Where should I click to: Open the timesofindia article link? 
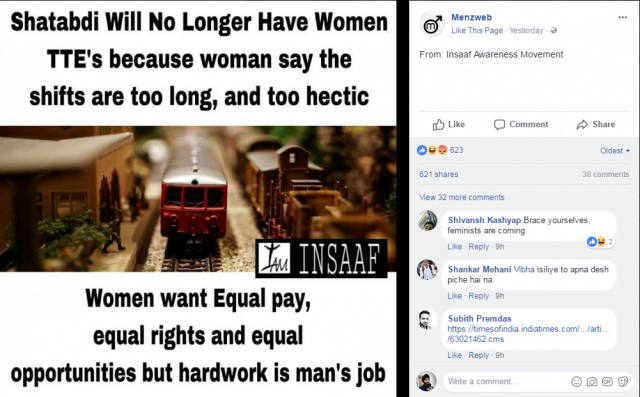pos(528,334)
